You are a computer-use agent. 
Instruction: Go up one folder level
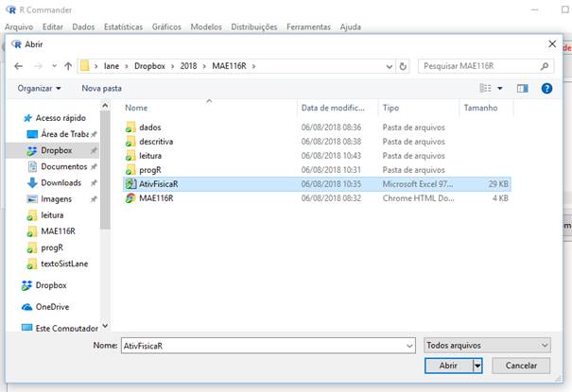(x=68, y=66)
